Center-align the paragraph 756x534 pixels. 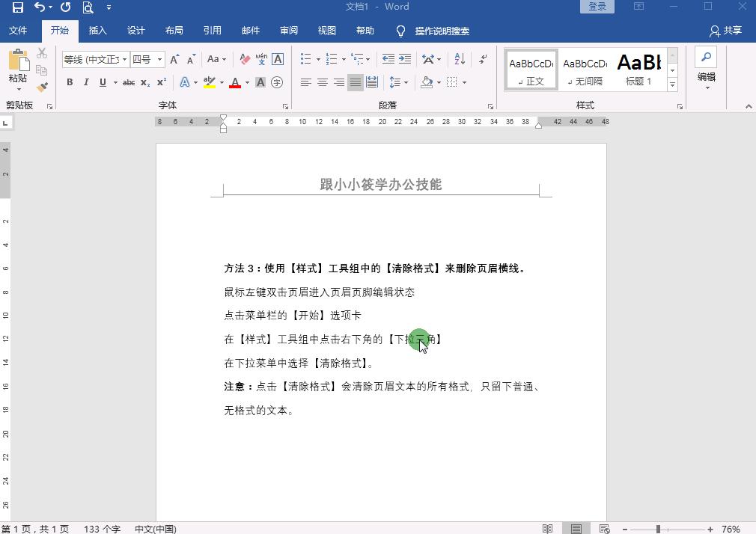point(323,82)
